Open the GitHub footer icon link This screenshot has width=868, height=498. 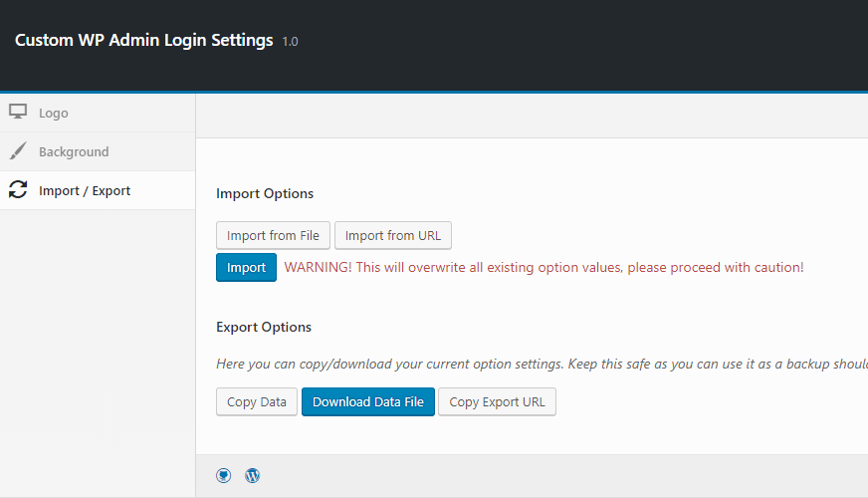point(224,475)
